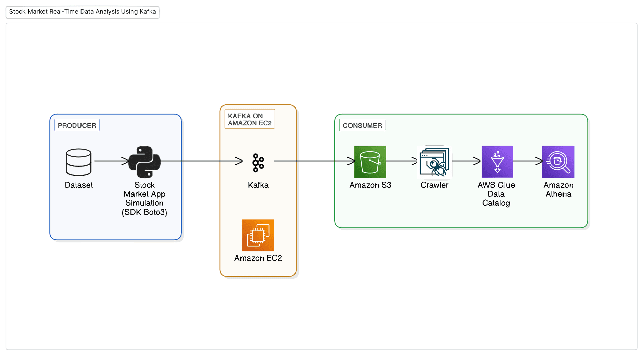Select the KAFKA ON AMAZON EC2 label
The width and height of the screenshot is (644, 356).
click(x=250, y=119)
